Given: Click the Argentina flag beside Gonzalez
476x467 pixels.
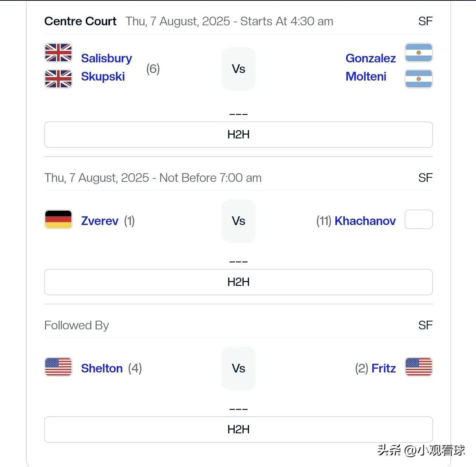Looking at the screenshot, I should [419, 53].
